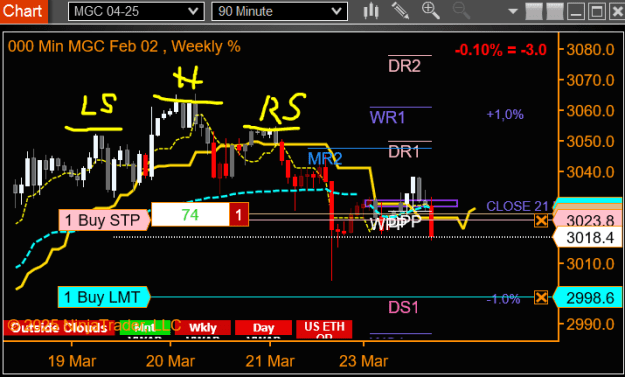Click the DS1 level label
Screen dimensions: 625x377
tap(403, 307)
